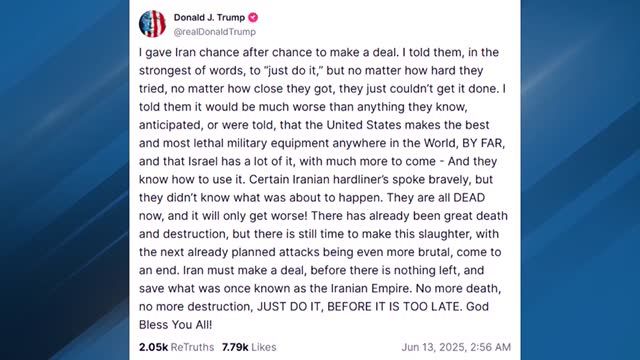Click the opening words "I gave Iran chance"
This screenshot has height=360, width=640.
189,52
